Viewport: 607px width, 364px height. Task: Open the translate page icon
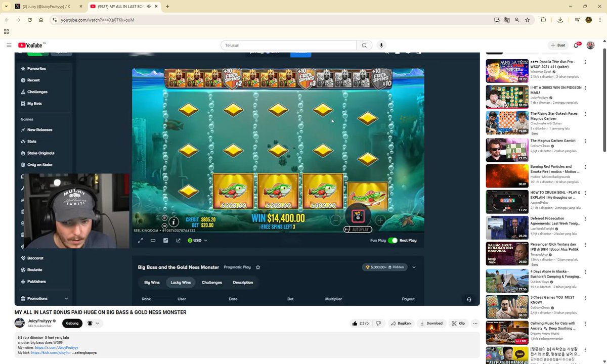point(507,20)
